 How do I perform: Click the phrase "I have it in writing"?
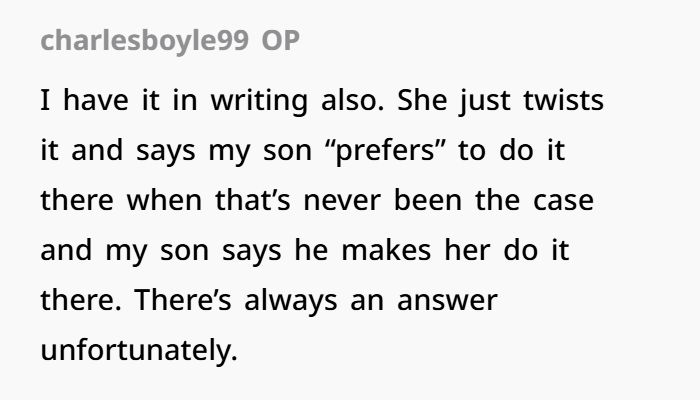[174, 101]
